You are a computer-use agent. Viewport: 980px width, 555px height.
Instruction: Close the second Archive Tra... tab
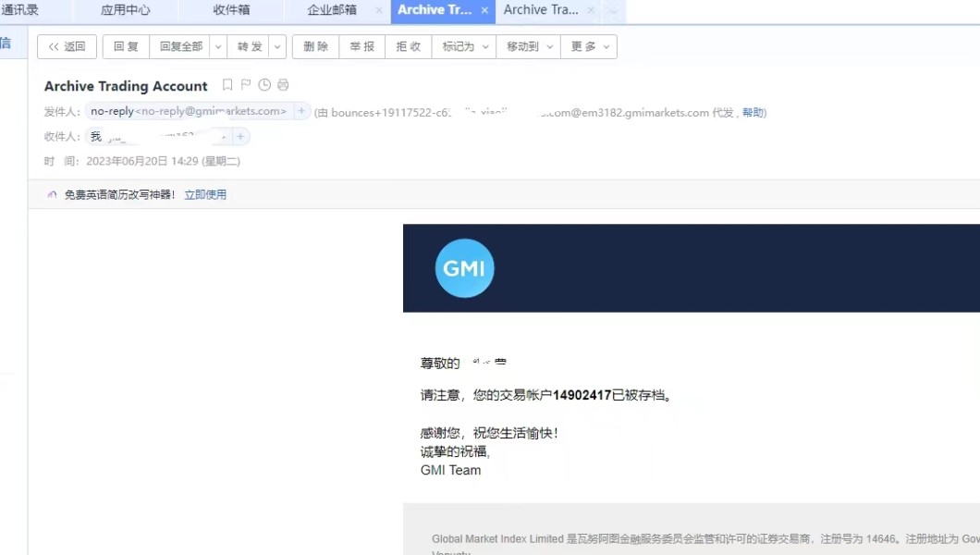[591, 10]
